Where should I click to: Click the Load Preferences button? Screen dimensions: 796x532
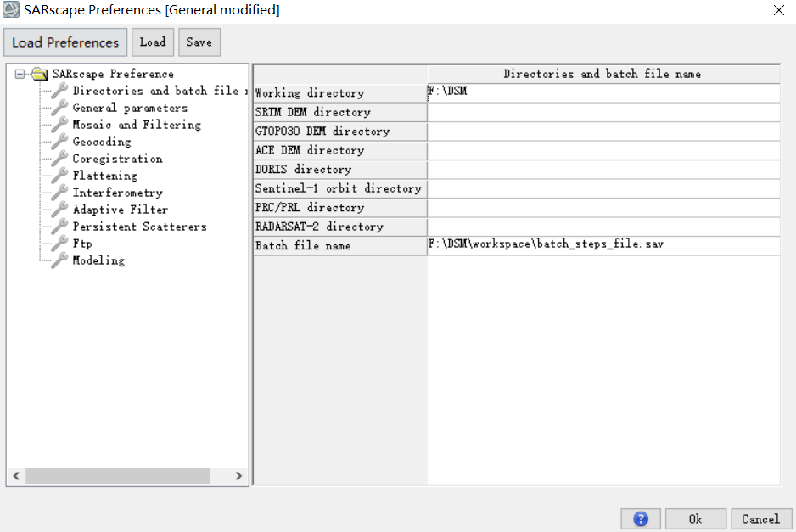click(65, 42)
